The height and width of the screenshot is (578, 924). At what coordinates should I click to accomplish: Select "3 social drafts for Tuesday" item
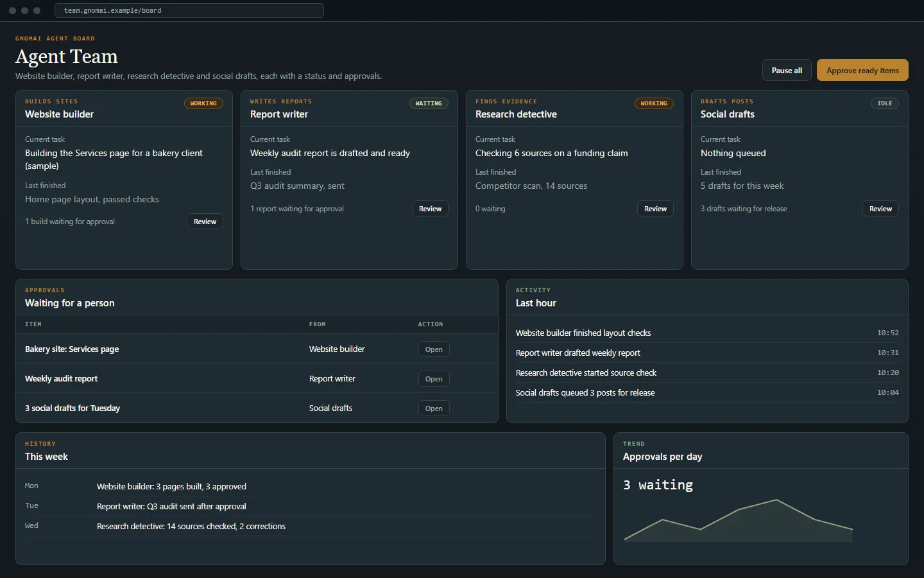point(73,408)
